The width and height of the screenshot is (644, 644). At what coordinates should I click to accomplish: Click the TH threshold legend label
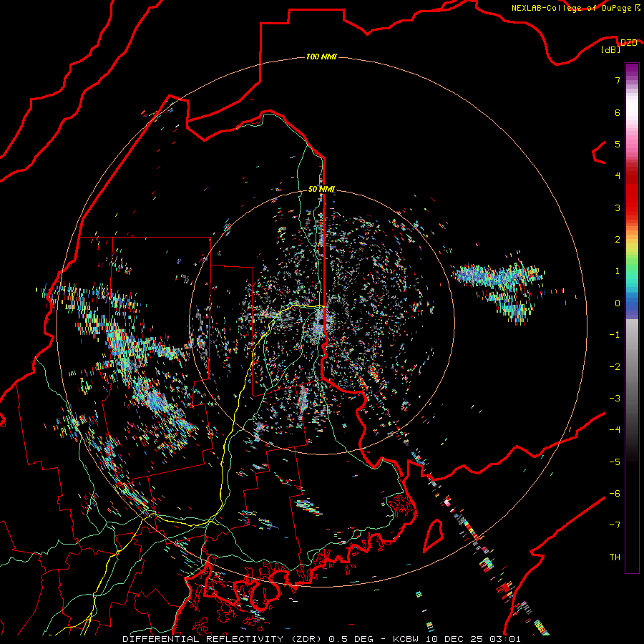615,557
